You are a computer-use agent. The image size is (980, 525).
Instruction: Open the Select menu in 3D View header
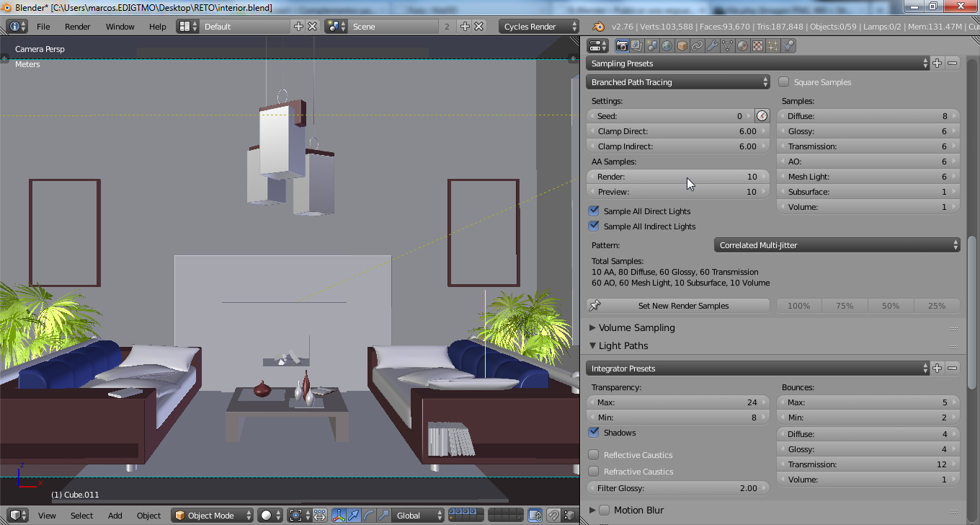pos(82,516)
